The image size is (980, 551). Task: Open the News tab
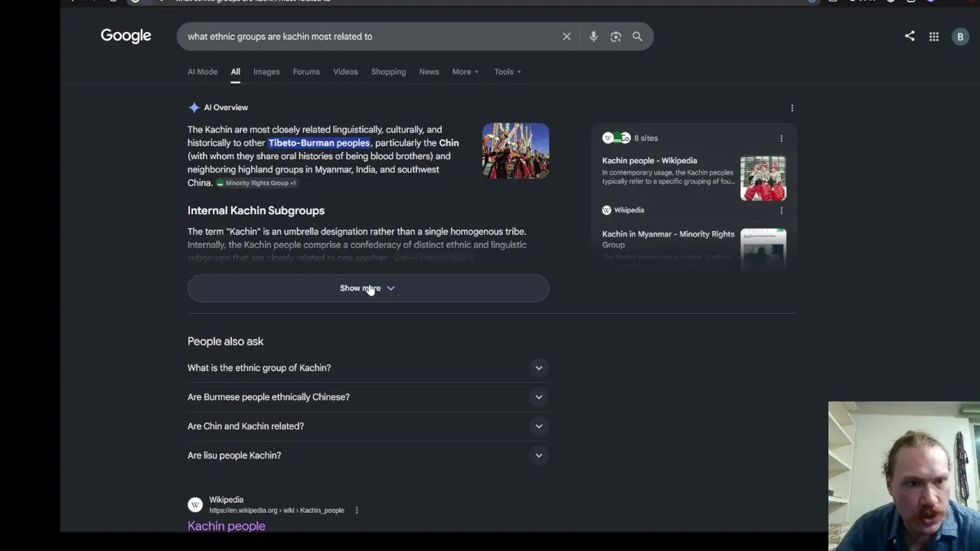(429, 72)
